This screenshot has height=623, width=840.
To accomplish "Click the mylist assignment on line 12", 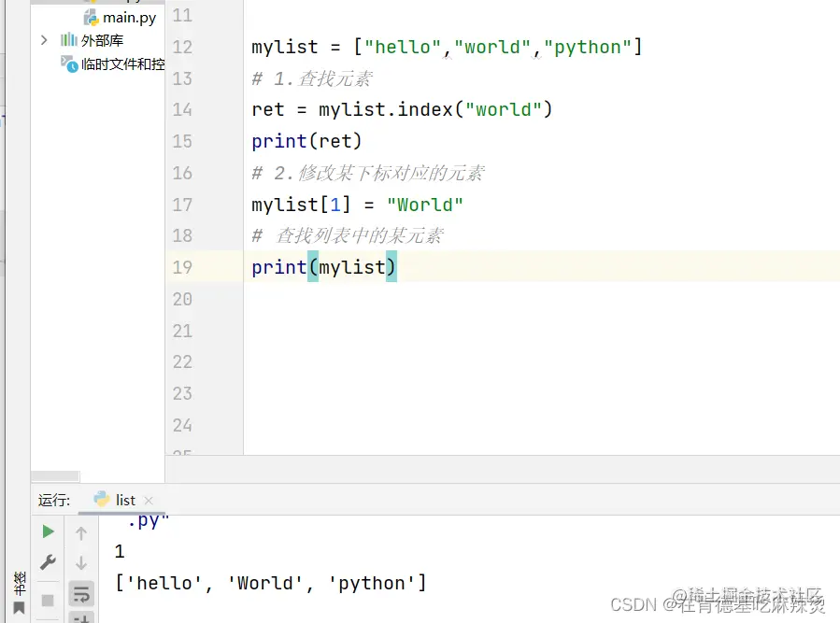I will coord(447,47).
